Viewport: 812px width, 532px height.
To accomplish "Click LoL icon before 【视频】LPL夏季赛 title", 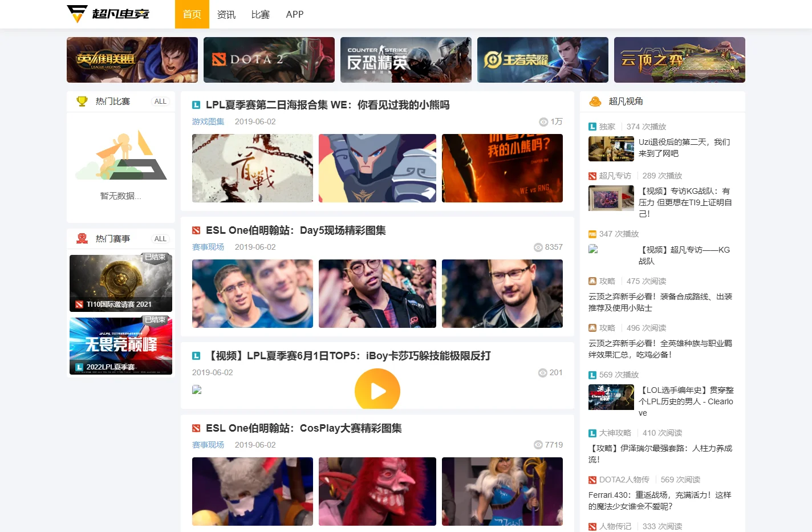I will [x=196, y=356].
